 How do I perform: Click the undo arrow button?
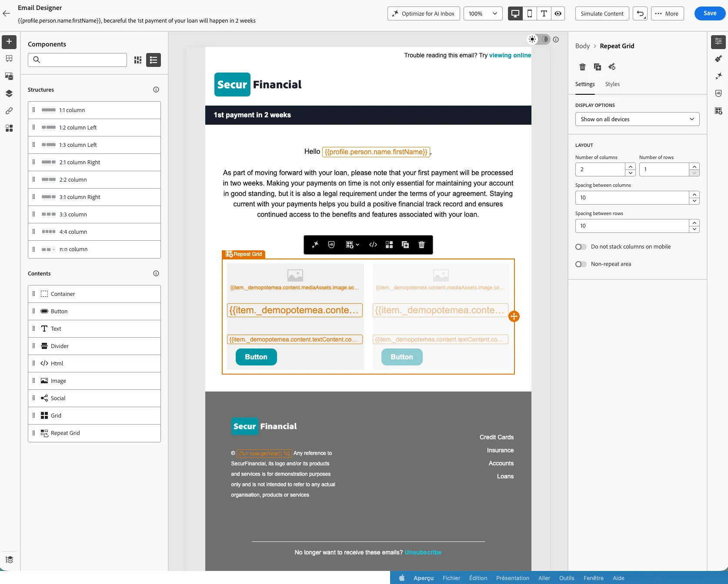tap(640, 13)
